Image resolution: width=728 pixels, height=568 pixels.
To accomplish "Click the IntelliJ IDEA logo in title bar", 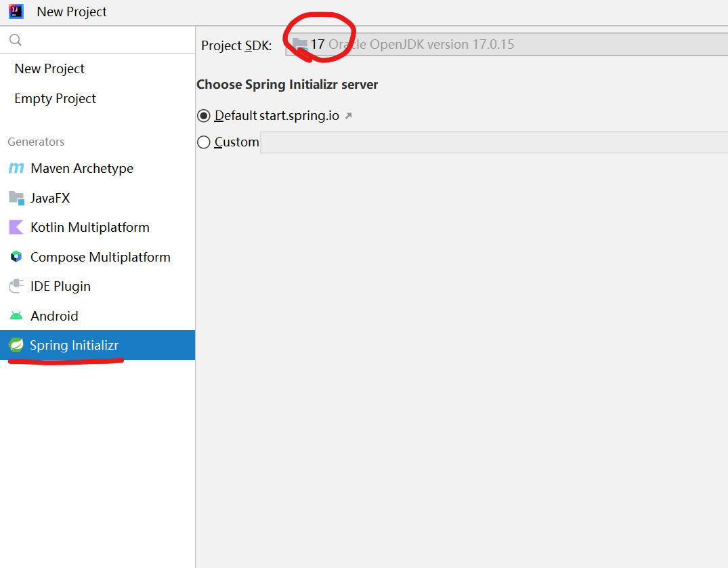I will [x=16, y=11].
